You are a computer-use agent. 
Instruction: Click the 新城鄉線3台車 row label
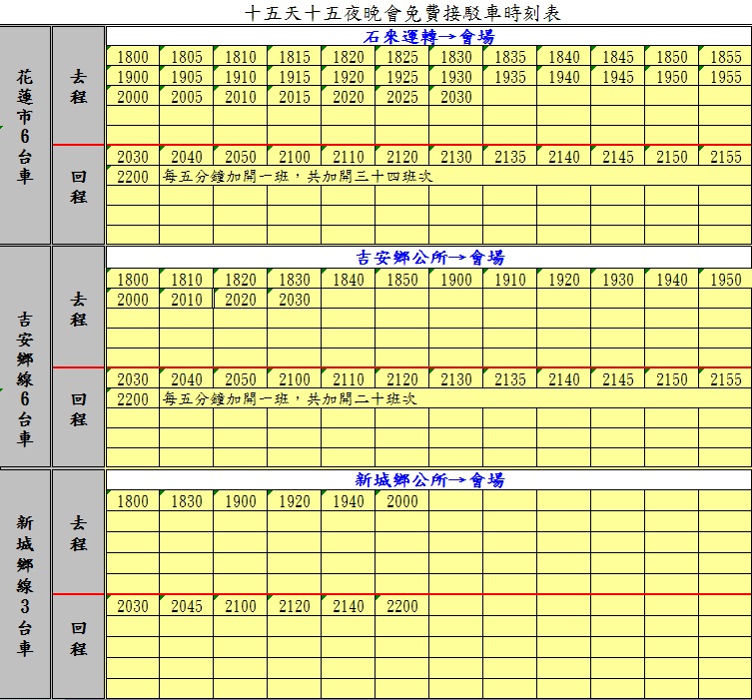(x=25, y=584)
